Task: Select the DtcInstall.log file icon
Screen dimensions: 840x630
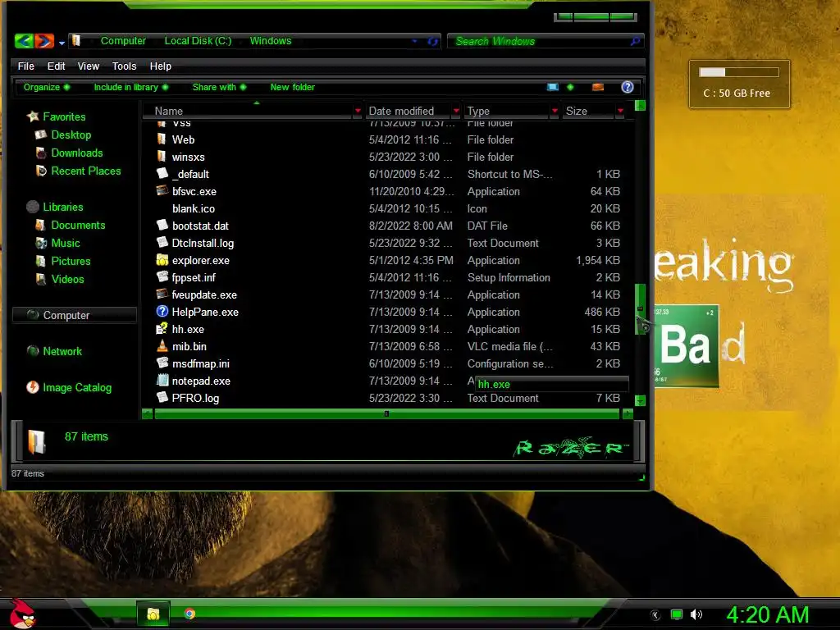Action: tap(162, 243)
